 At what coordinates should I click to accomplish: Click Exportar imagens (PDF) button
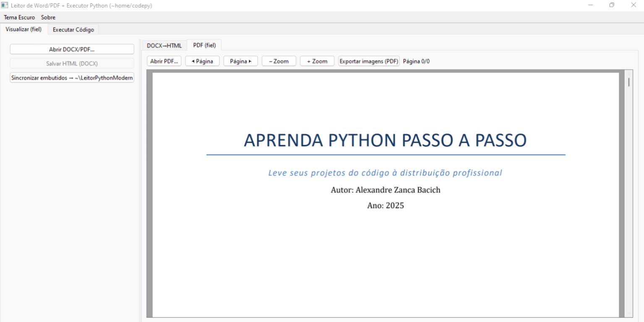tap(369, 61)
